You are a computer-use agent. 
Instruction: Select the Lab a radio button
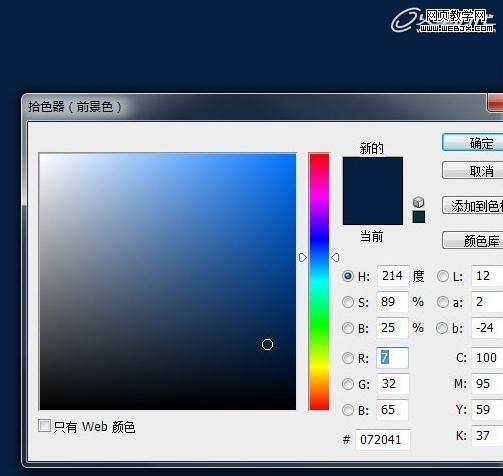[443, 302]
